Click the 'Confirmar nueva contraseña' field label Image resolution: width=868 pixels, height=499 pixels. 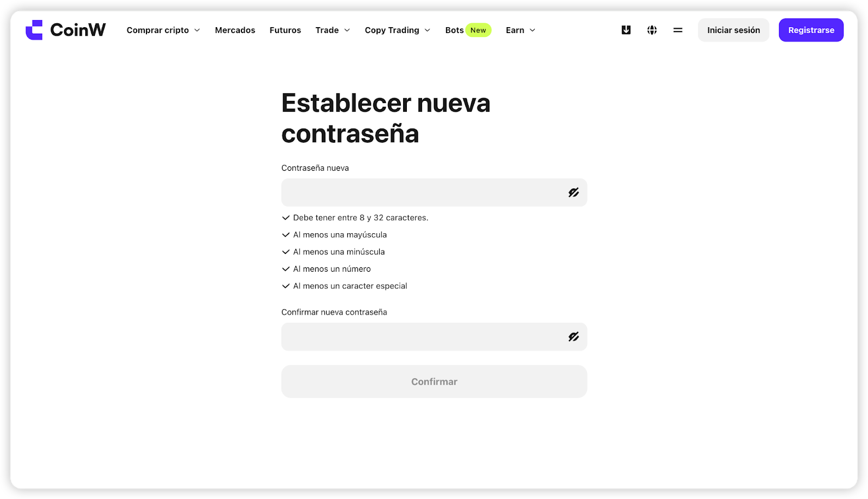pyautogui.click(x=334, y=312)
